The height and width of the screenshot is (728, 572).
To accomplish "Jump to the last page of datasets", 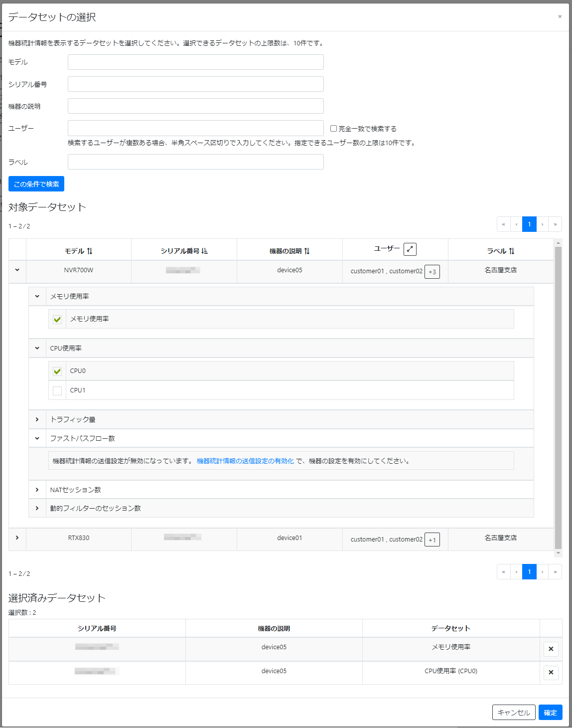I will [555, 224].
